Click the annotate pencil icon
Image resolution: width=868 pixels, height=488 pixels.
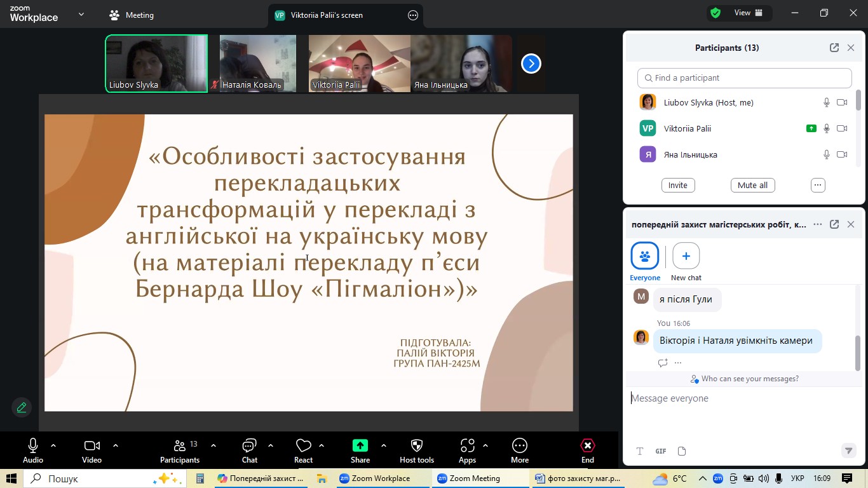22,407
